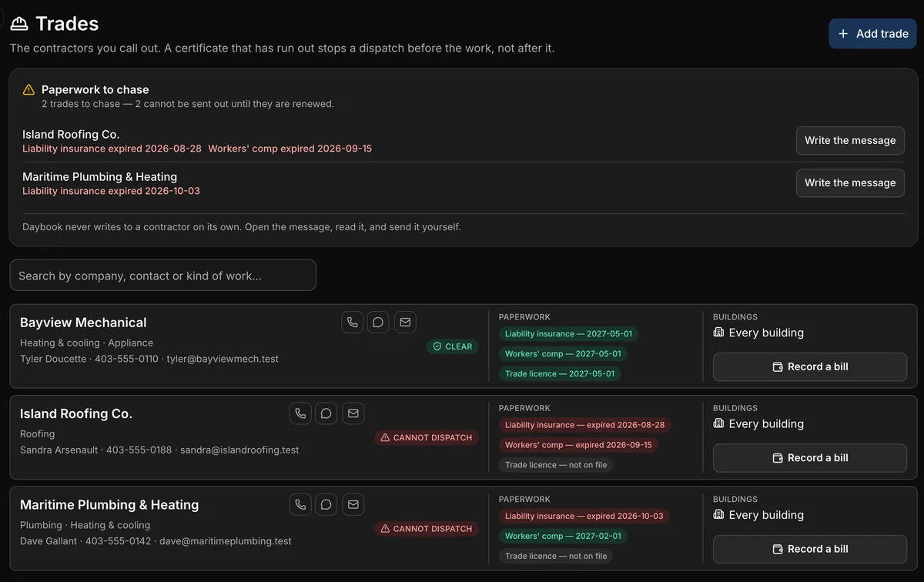Click the CLEAR status badge on Bayview Mechanical
Image resolution: width=924 pixels, height=582 pixels.
click(452, 346)
